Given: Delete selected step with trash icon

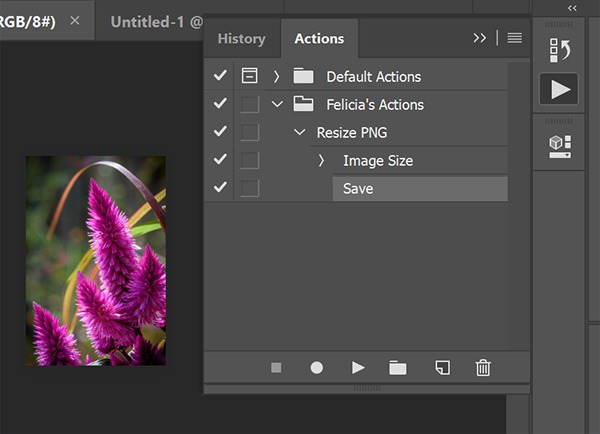Looking at the screenshot, I should point(483,368).
